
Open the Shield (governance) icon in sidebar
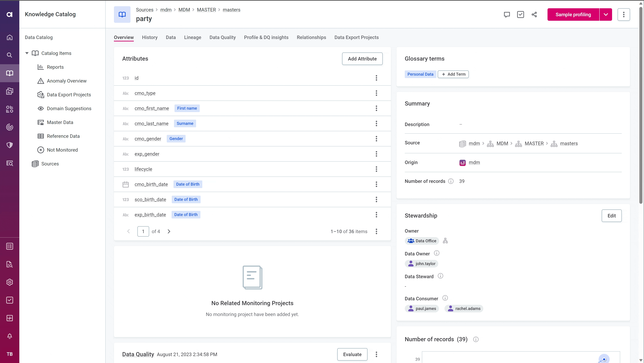click(x=9, y=145)
